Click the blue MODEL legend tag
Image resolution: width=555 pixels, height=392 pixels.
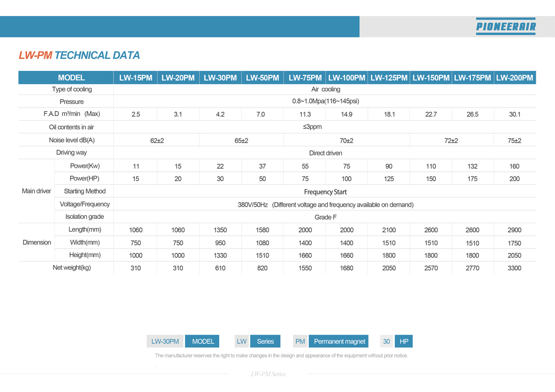click(x=203, y=341)
